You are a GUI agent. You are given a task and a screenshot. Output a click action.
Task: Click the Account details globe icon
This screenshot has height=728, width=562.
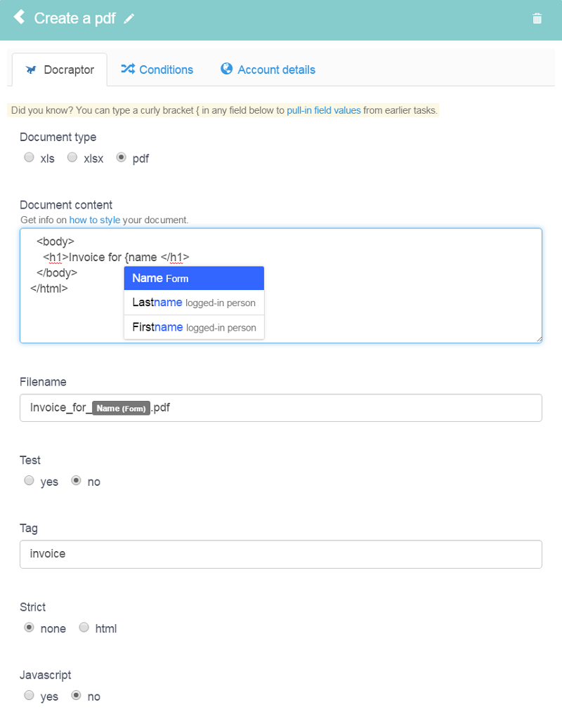[x=227, y=69]
